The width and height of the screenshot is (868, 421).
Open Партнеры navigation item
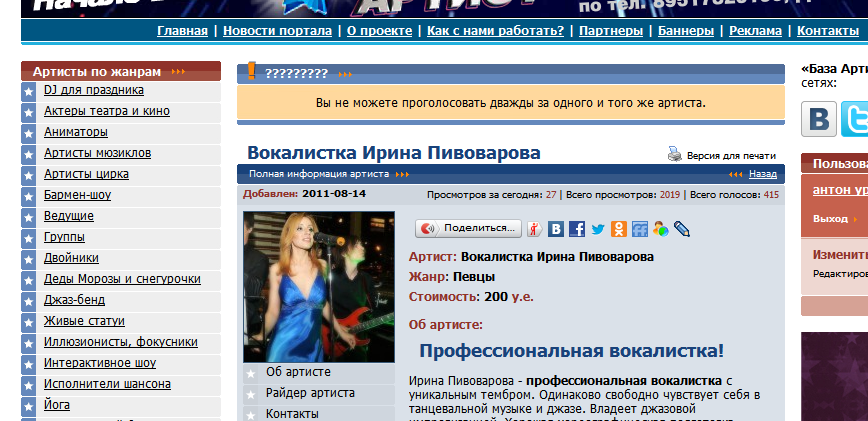click(611, 30)
